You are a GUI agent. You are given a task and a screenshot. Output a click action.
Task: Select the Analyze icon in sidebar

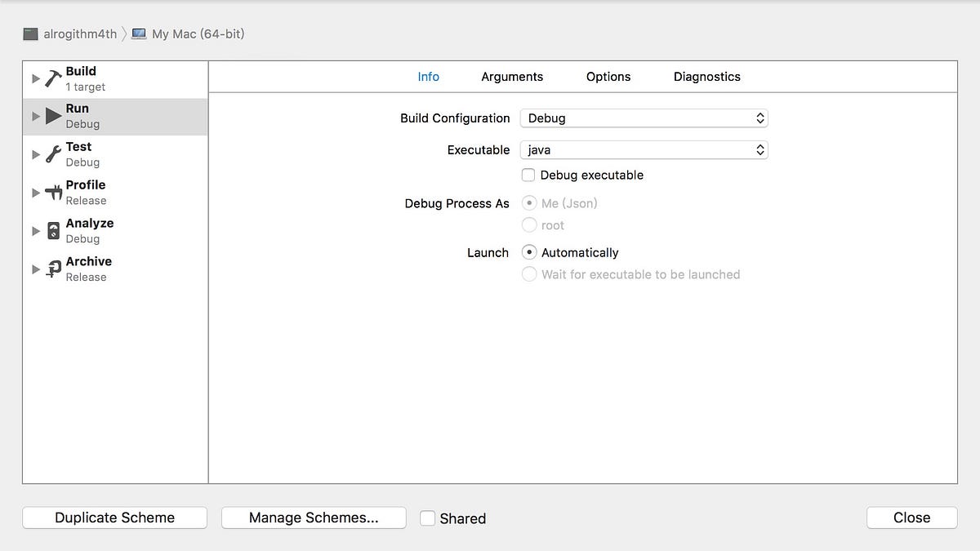53,230
